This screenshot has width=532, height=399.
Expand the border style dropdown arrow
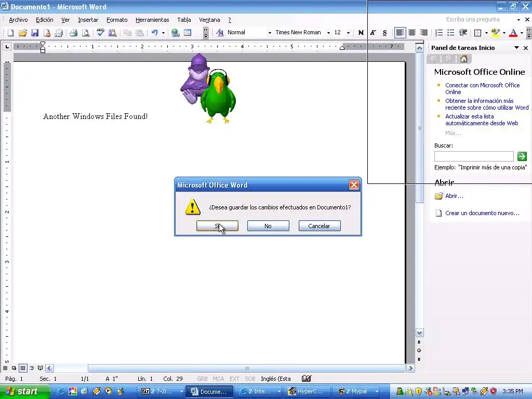point(486,33)
